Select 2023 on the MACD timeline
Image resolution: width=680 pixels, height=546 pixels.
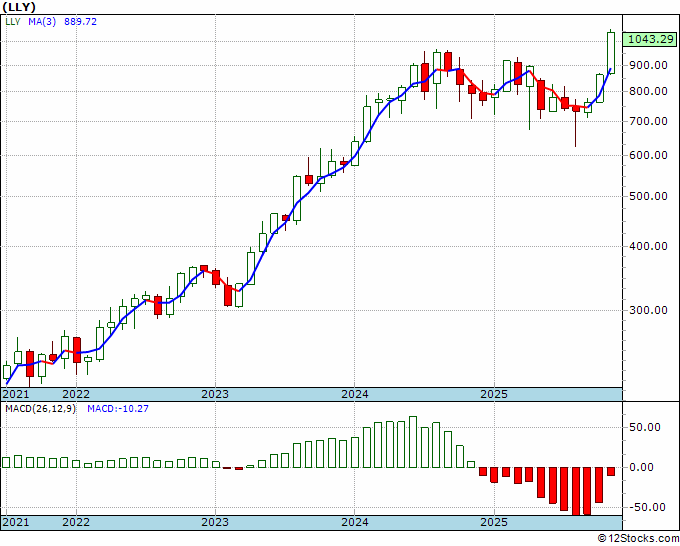(215, 522)
